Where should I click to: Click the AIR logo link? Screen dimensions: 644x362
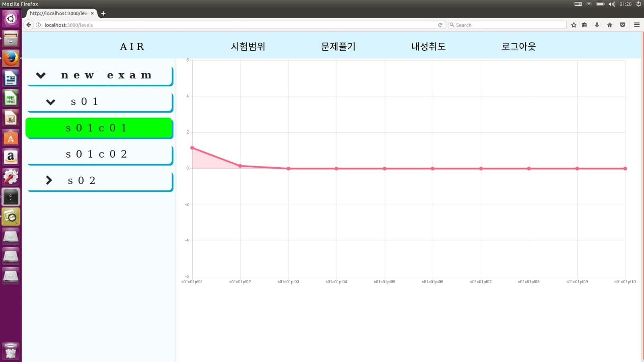coord(132,47)
